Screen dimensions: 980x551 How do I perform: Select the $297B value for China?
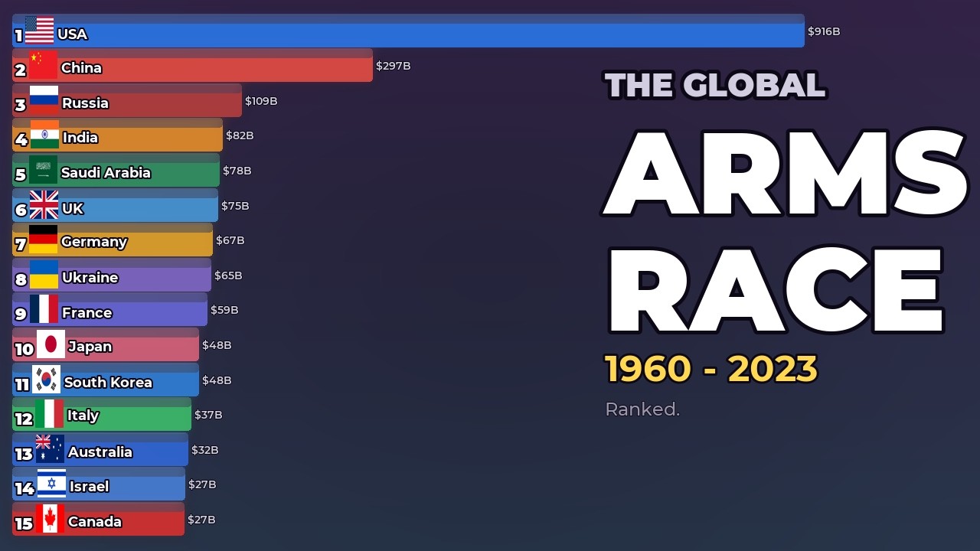point(394,66)
